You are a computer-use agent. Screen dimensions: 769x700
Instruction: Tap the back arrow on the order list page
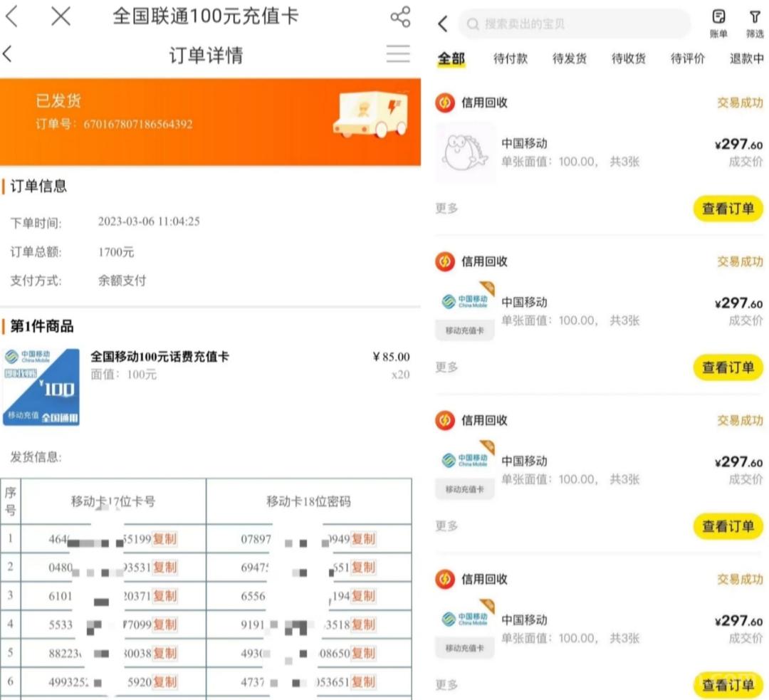coord(441,23)
